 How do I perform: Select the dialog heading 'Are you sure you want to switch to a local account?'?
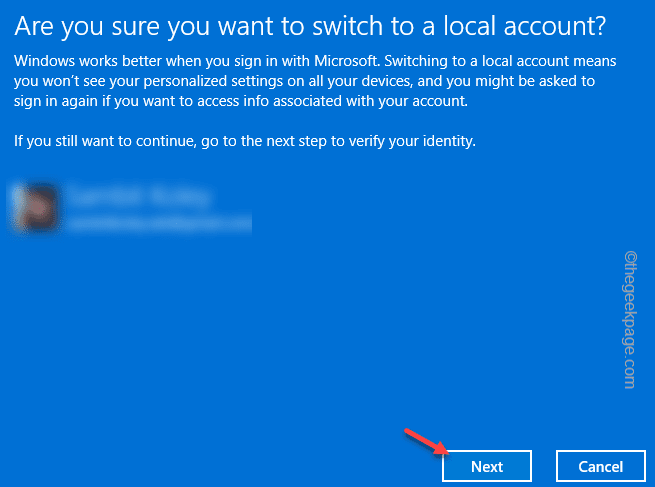310,26
